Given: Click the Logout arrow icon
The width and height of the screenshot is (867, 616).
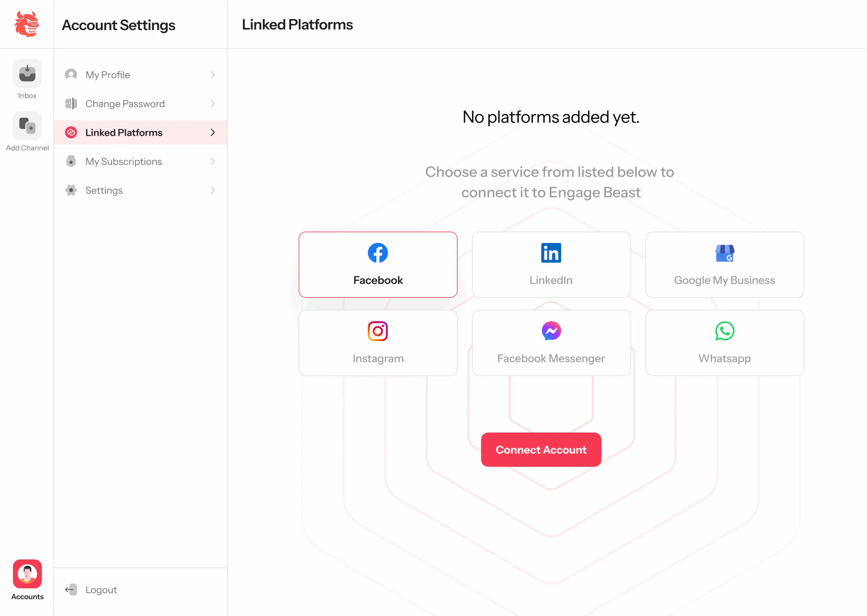Looking at the screenshot, I should click(x=71, y=590).
